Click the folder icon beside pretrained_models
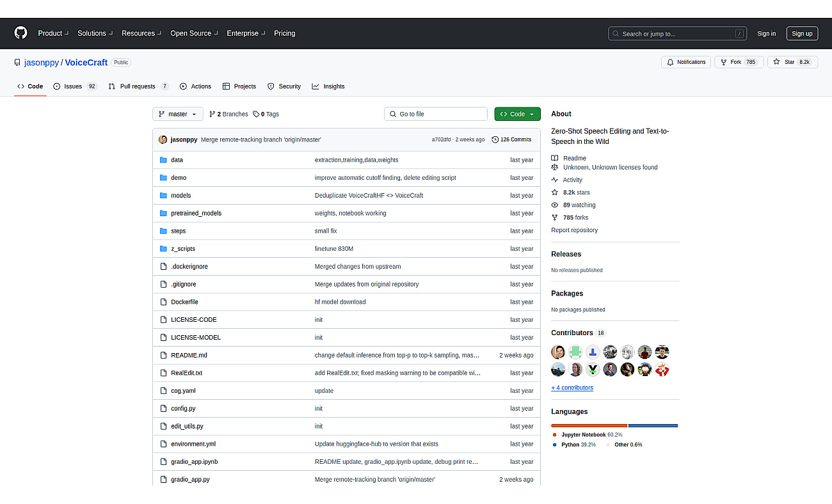 (x=163, y=213)
